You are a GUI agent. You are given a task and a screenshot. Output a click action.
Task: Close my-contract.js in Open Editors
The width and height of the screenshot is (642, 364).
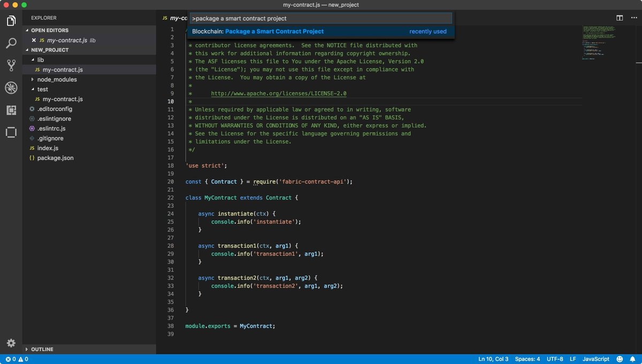pos(34,40)
